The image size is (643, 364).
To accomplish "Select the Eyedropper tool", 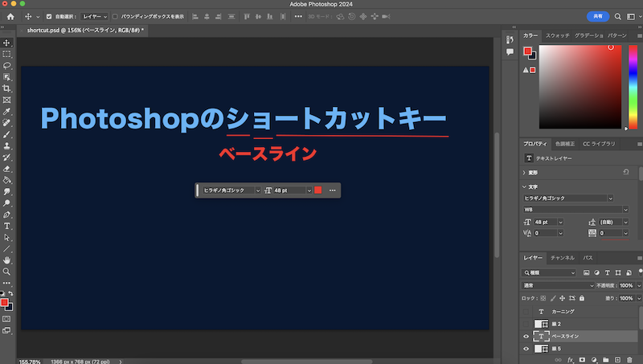I will click(6, 112).
